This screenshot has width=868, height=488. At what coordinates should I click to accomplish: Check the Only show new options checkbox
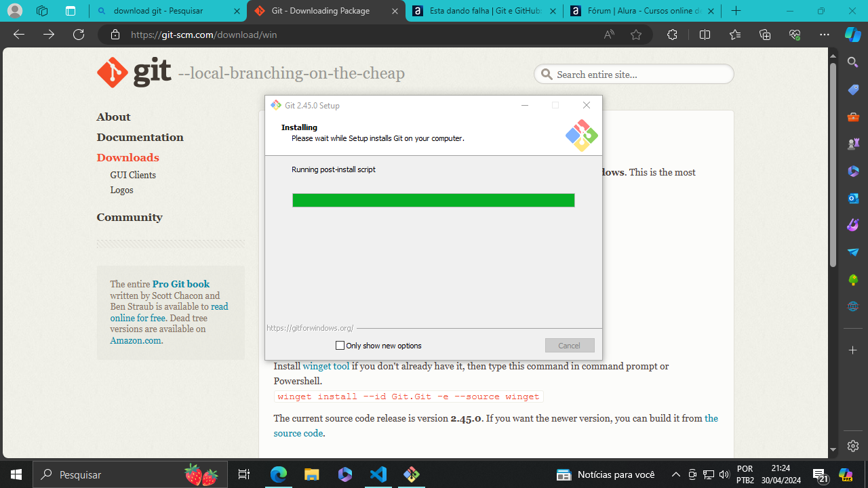[x=340, y=346]
